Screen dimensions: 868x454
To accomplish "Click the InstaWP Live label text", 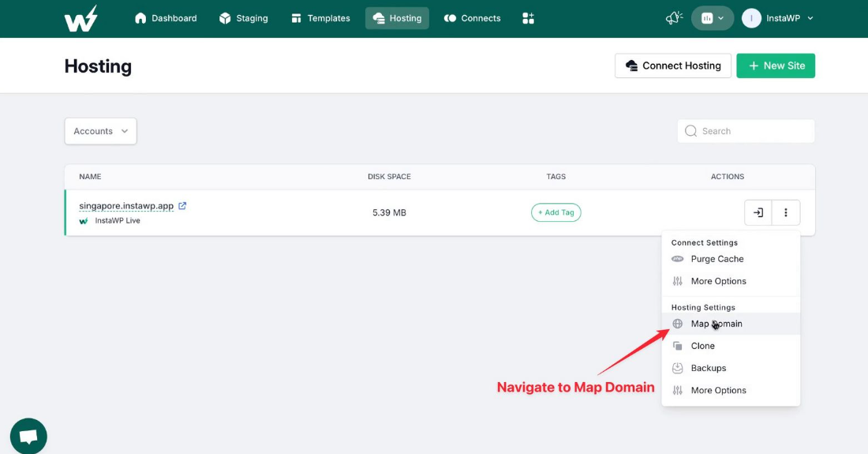I will [x=118, y=221].
